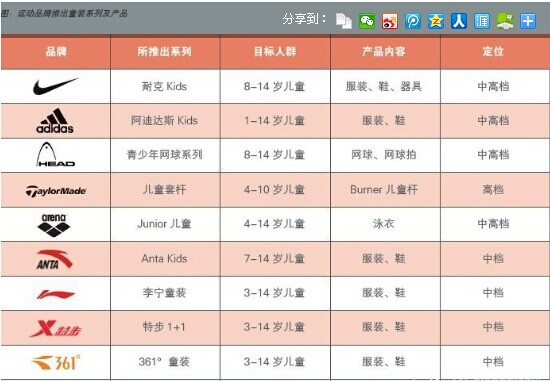
Task: Click the 所推出系列 column header
Action: tap(165, 52)
